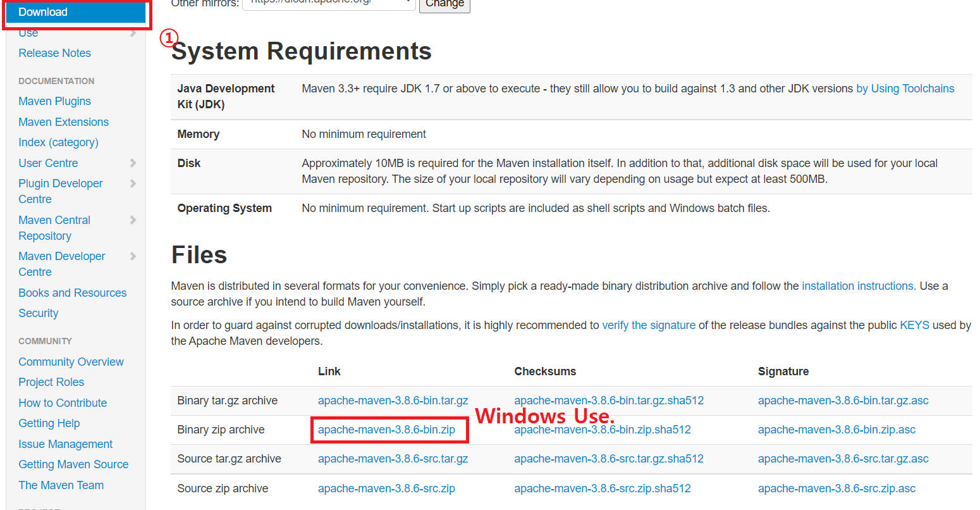The height and width of the screenshot is (510, 980).
Task: Open Maven Central Repository link
Action: coord(54,228)
